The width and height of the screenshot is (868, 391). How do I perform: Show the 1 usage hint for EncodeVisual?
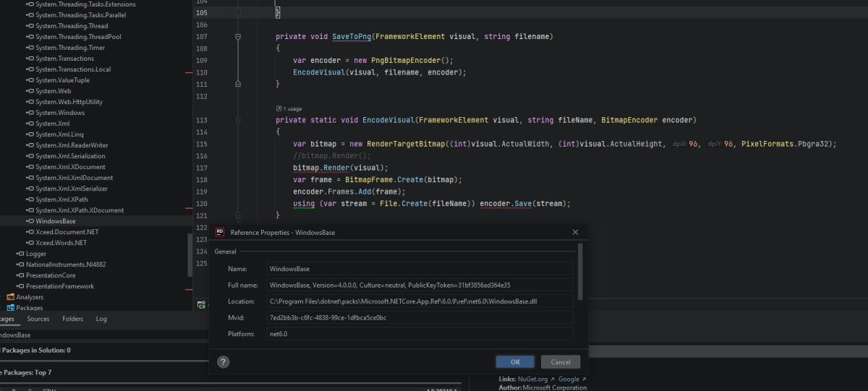coord(293,108)
